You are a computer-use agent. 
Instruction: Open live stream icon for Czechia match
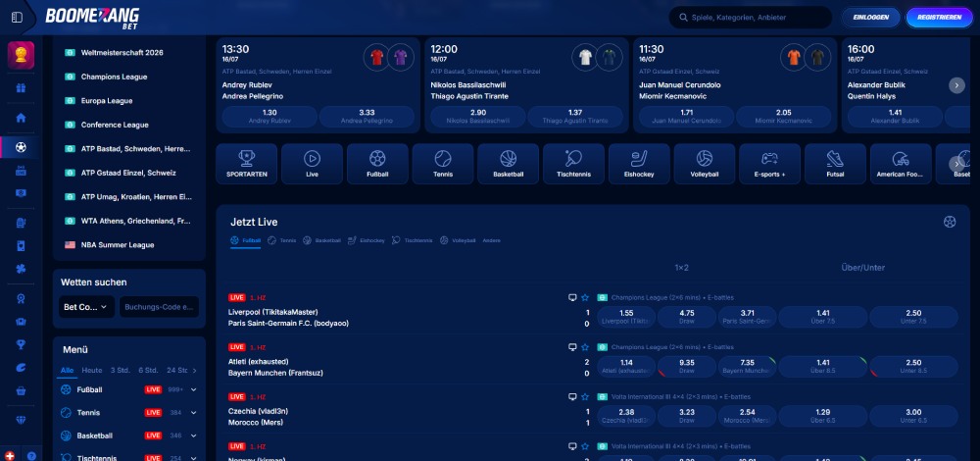point(572,396)
